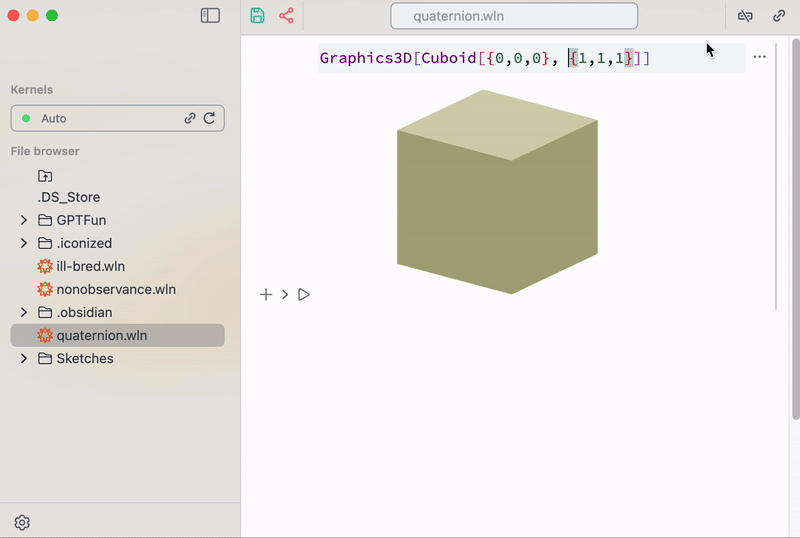Expand the cell properties chevron next to plus
800x538 pixels.
coord(285,295)
